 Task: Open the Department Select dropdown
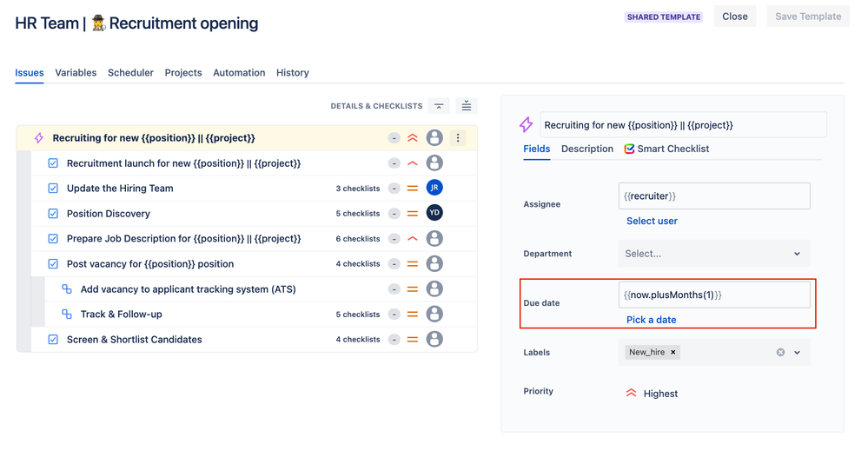coord(714,254)
